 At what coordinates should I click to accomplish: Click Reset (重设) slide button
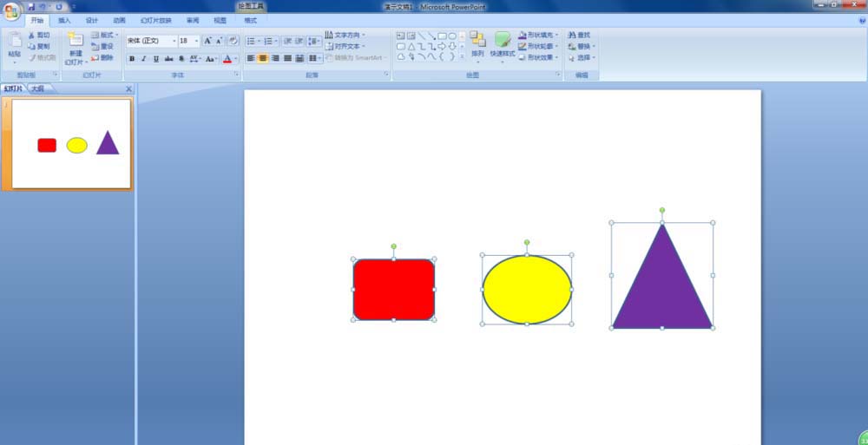tap(102, 47)
